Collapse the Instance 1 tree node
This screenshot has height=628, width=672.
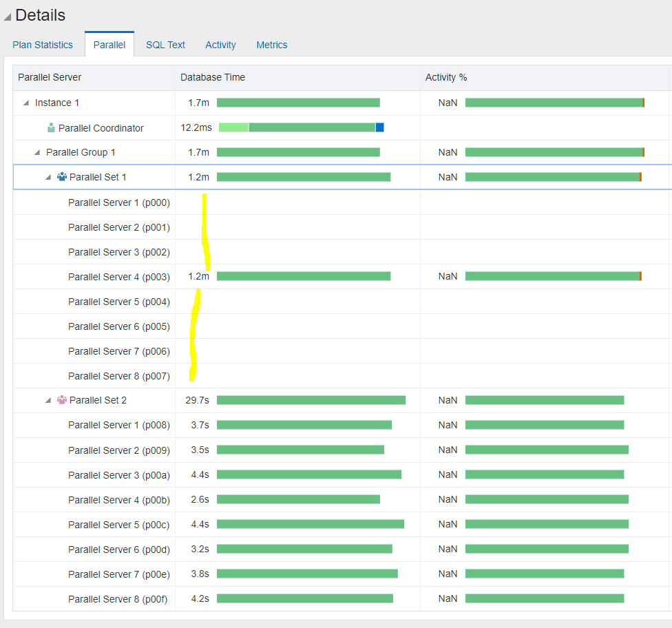click(x=26, y=103)
